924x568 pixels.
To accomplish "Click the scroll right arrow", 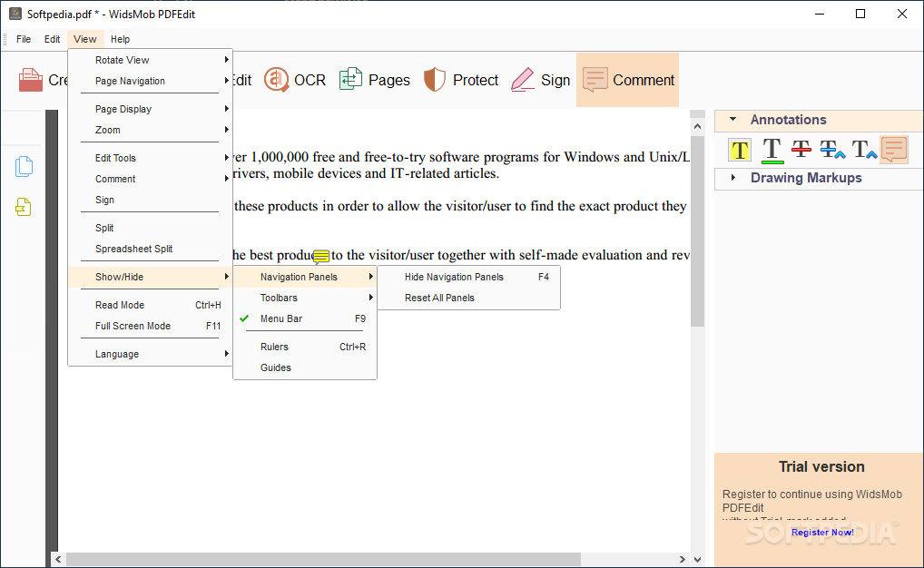I will pos(683,559).
